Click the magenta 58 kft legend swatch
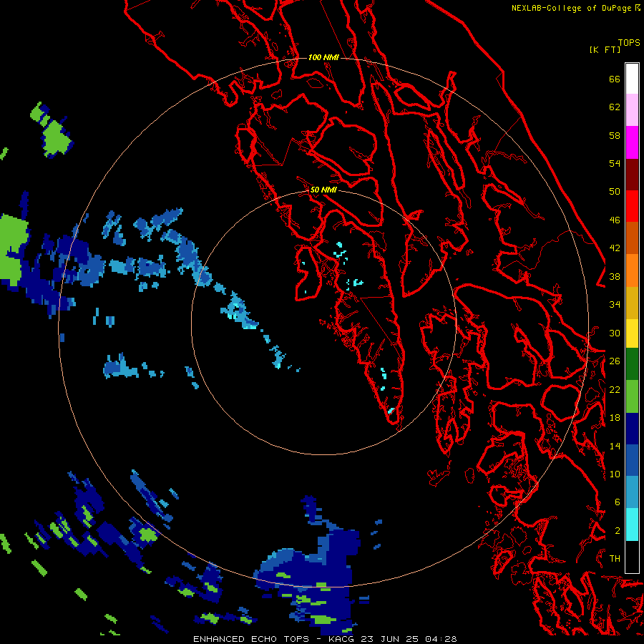Image resolution: width=644 pixels, height=644 pixels. [632, 142]
